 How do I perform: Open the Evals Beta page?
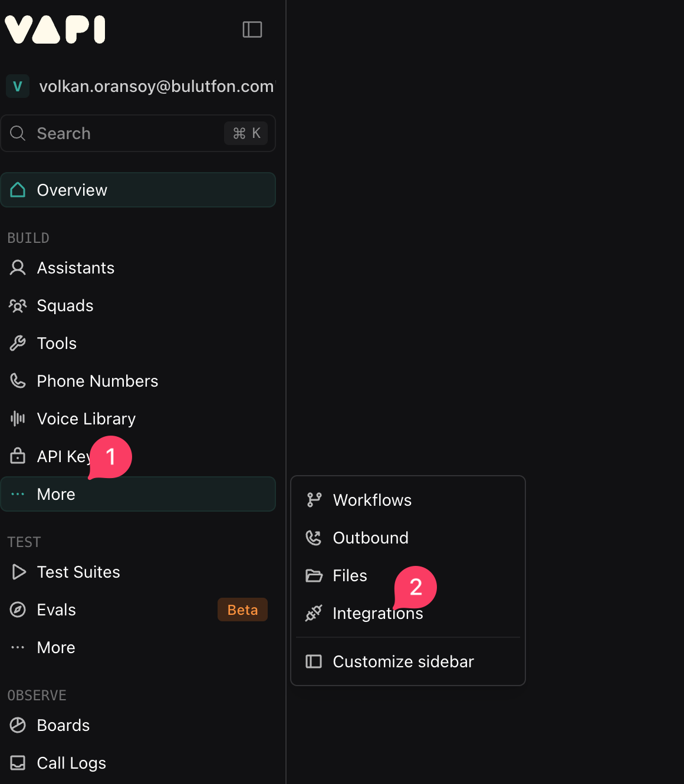(57, 610)
